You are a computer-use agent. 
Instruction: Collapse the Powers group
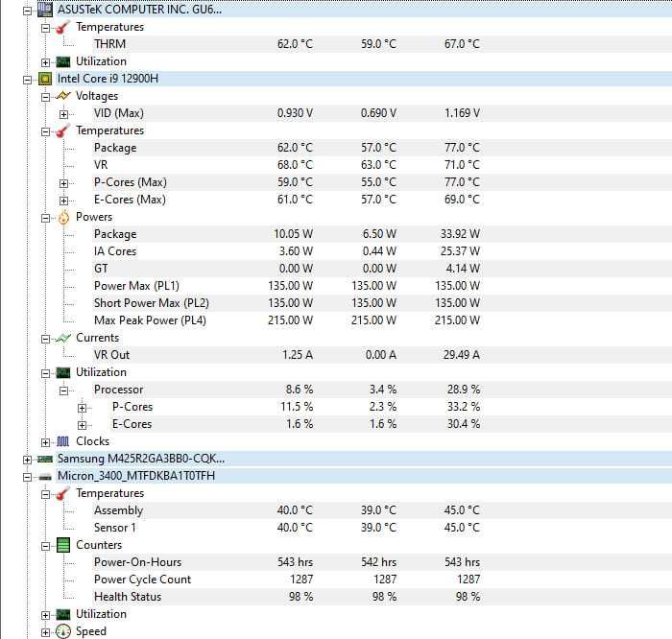pyautogui.click(x=45, y=218)
